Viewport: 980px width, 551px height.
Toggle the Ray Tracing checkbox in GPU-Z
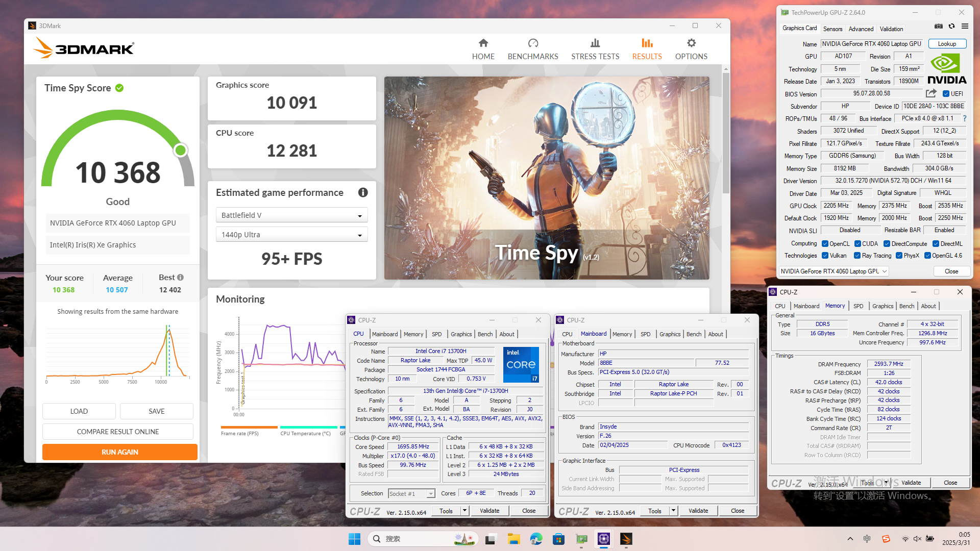tap(857, 256)
